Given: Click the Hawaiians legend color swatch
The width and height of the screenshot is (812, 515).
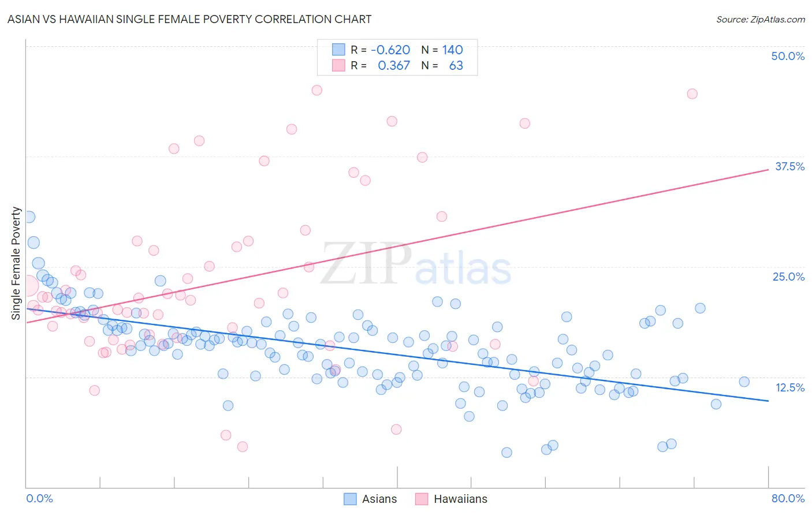Looking at the screenshot, I should (422, 499).
